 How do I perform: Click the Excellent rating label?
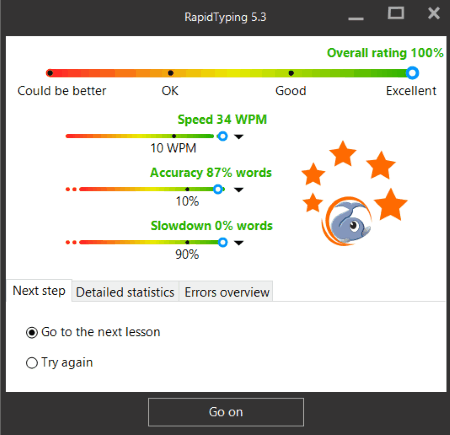(x=411, y=91)
